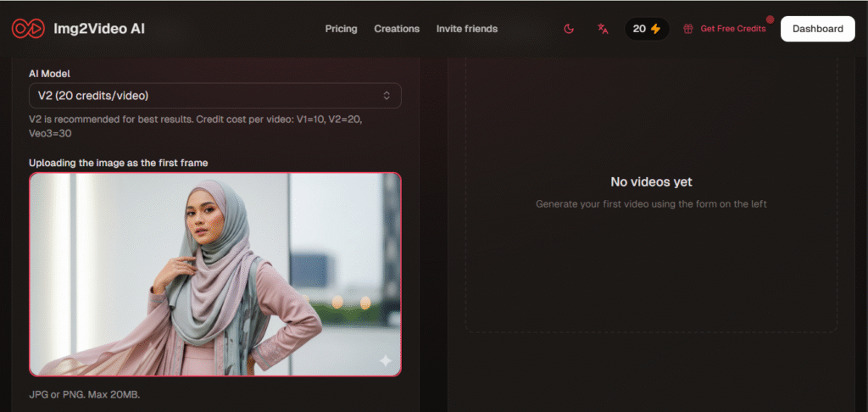Screen dimensions: 868x412
Task: Click the lightning bolt credits icon
Action: 655,29
